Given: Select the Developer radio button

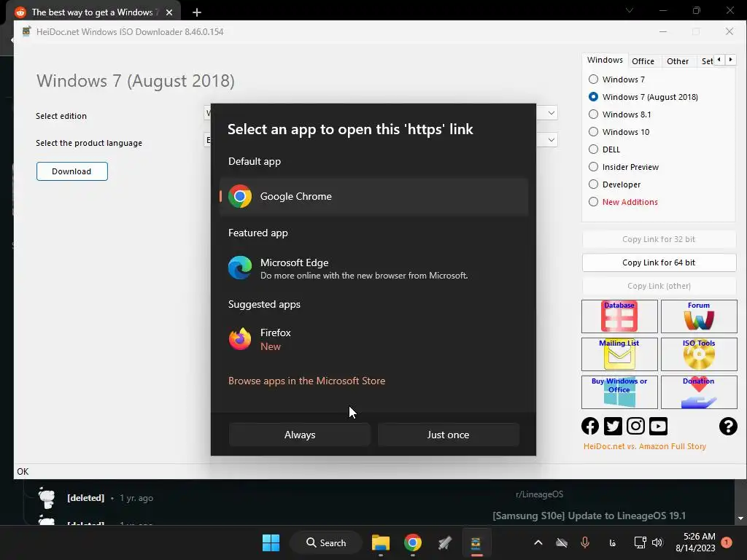Looking at the screenshot, I should pyautogui.click(x=593, y=184).
